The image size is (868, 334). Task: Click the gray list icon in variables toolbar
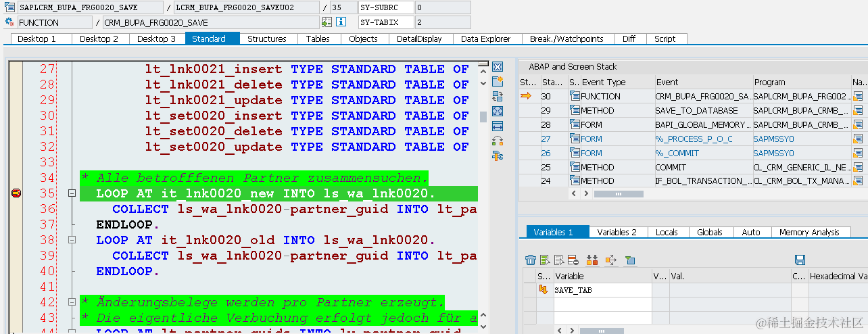[x=559, y=260]
